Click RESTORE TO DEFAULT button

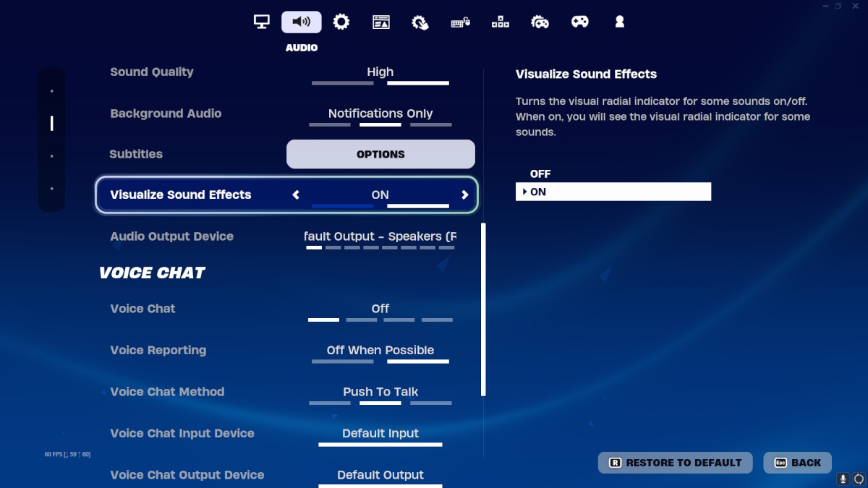tap(676, 463)
